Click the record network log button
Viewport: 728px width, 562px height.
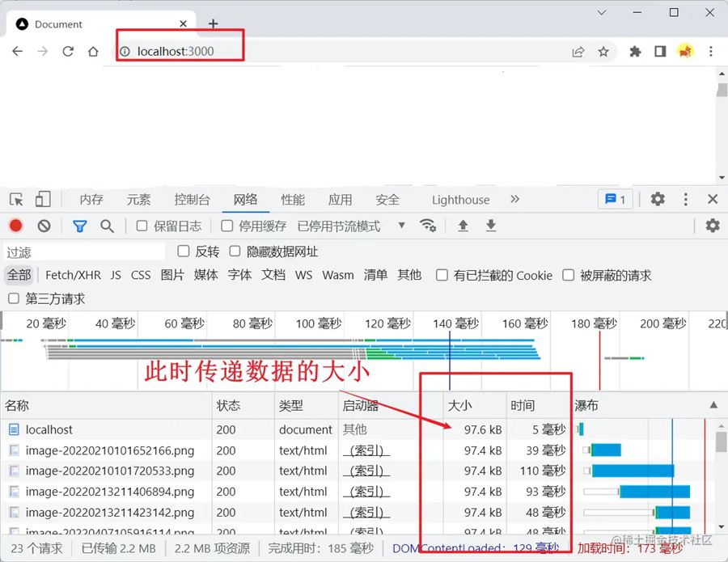(15, 226)
